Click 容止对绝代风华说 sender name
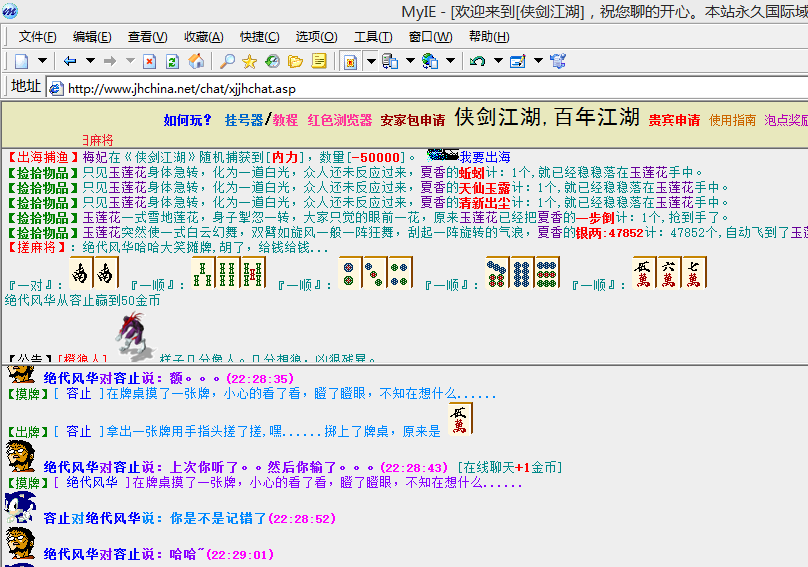808x567 pixels. [x=57, y=519]
